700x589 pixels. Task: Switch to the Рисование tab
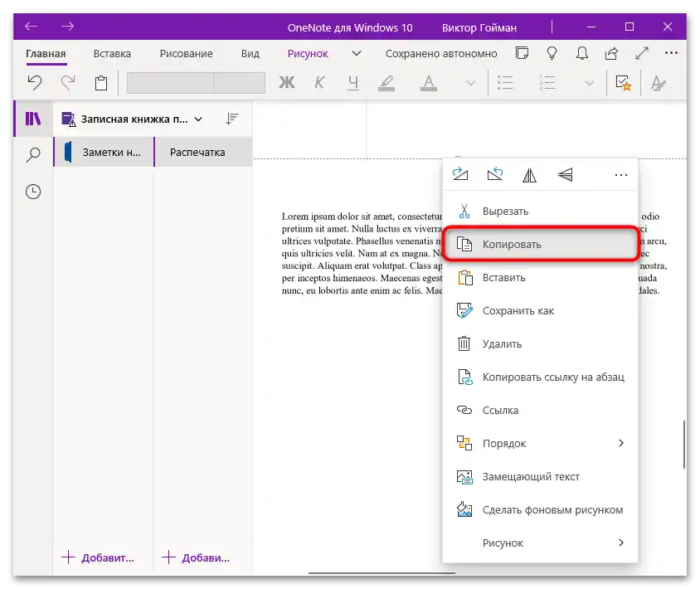pos(186,54)
